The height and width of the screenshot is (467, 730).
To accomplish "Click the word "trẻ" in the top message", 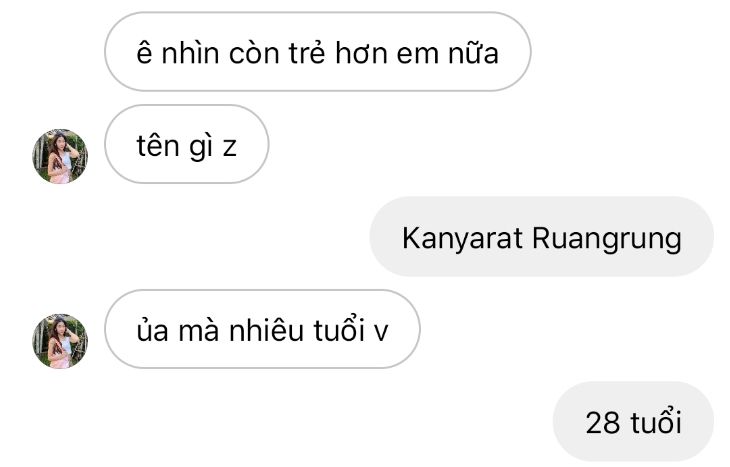I will pyautogui.click(x=307, y=52).
